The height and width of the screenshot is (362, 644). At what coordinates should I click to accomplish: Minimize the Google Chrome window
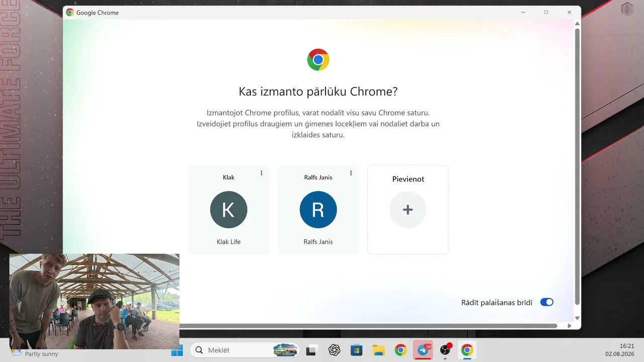[x=523, y=12]
